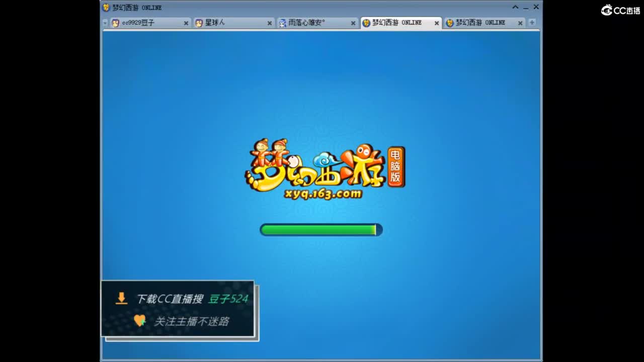This screenshot has width=644, height=362.
Task: Click the active 梦幻西游 ONLINE tab label
Action: point(397,23)
